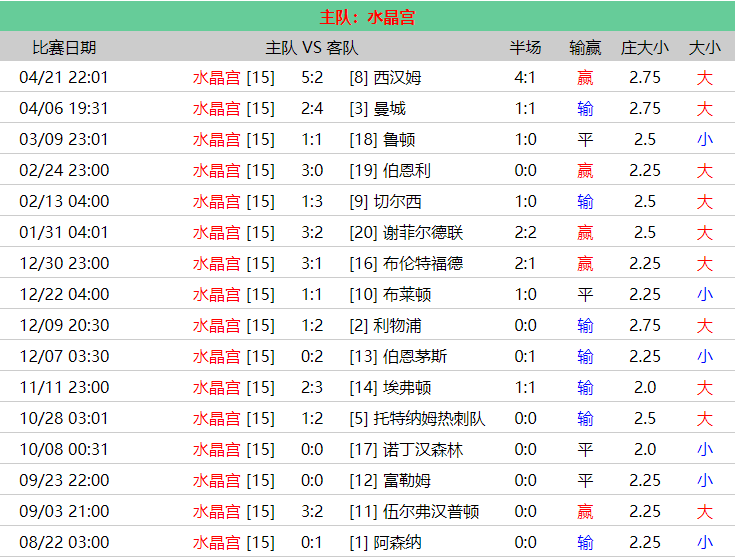The image size is (735, 559).
Task: Click the 大小 column header
Action: (x=705, y=47)
